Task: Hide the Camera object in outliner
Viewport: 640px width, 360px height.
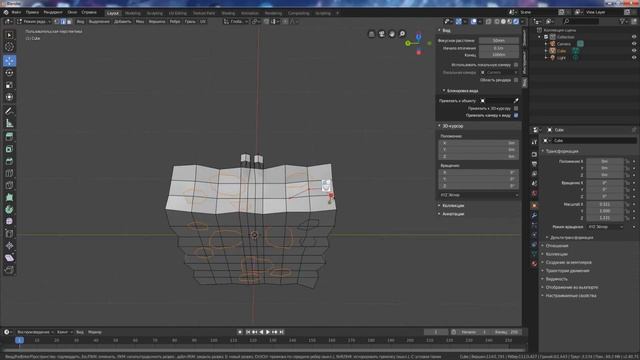Action: [x=634, y=43]
